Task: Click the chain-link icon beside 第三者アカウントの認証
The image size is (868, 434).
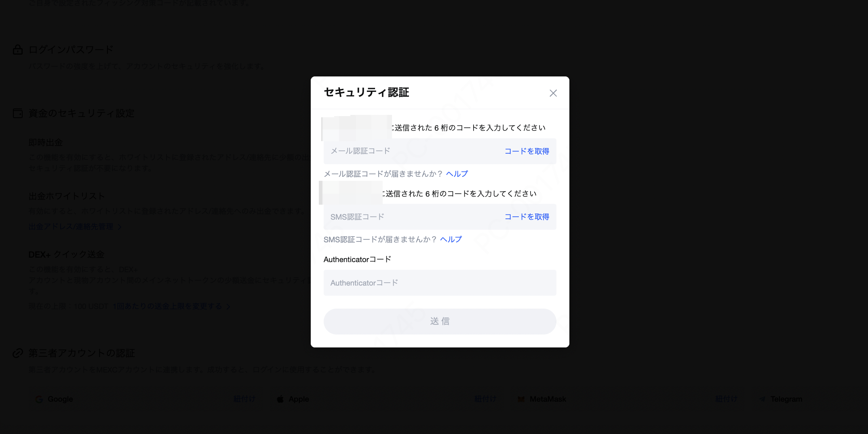Action: coord(18,353)
